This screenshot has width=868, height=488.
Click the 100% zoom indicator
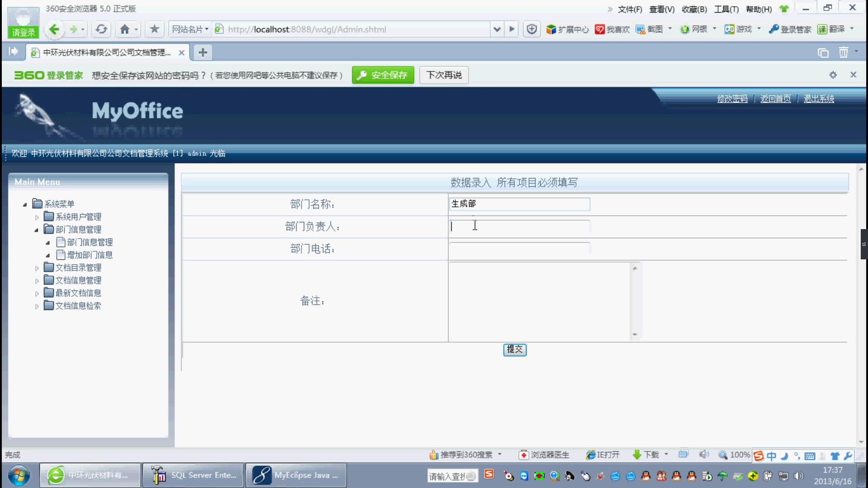pos(735,455)
